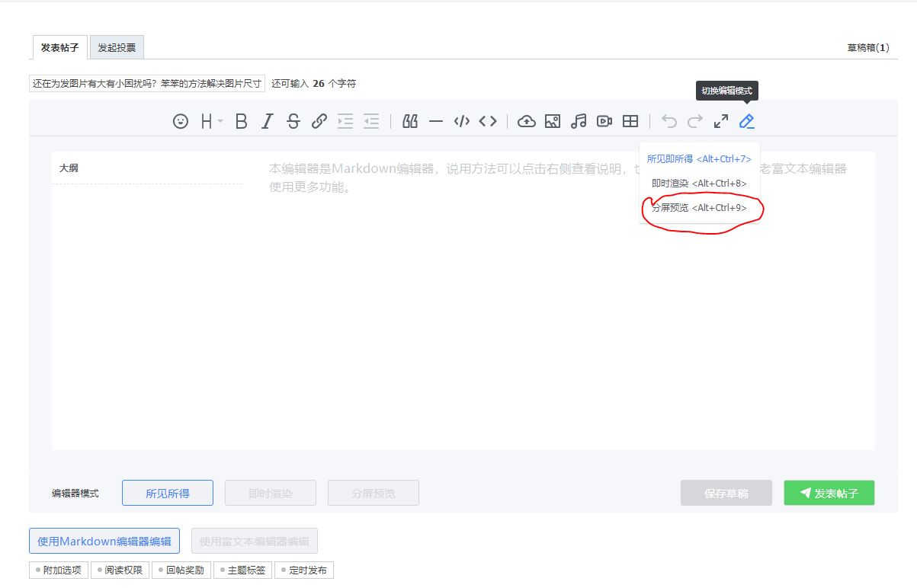Click the upload file cloud icon
The image size is (917, 588).
[x=527, y=121]
